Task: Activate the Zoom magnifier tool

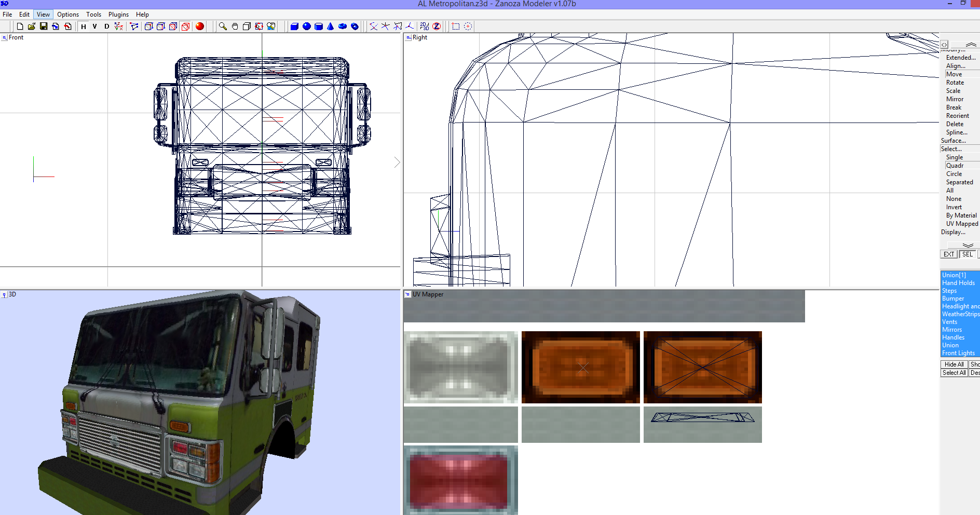Action: pyautogui.click(x=223, y=26)
